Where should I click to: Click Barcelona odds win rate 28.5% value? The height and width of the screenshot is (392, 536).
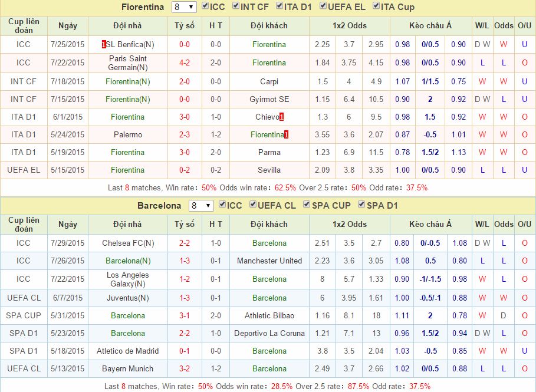point(282,387)
